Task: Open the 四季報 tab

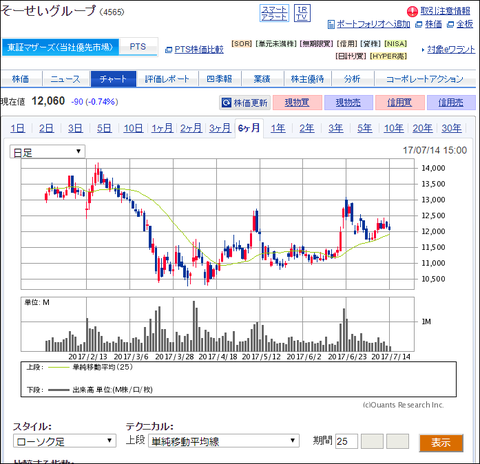Action: pyautogui.click(x=219, y=79)
